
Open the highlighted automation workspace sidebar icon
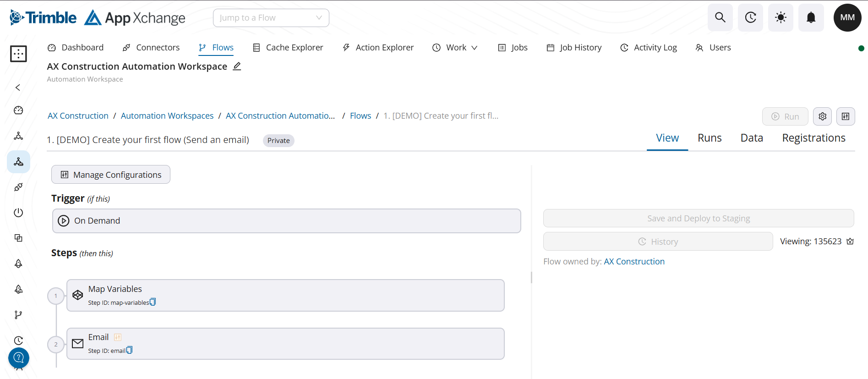(x=18, y=162)
